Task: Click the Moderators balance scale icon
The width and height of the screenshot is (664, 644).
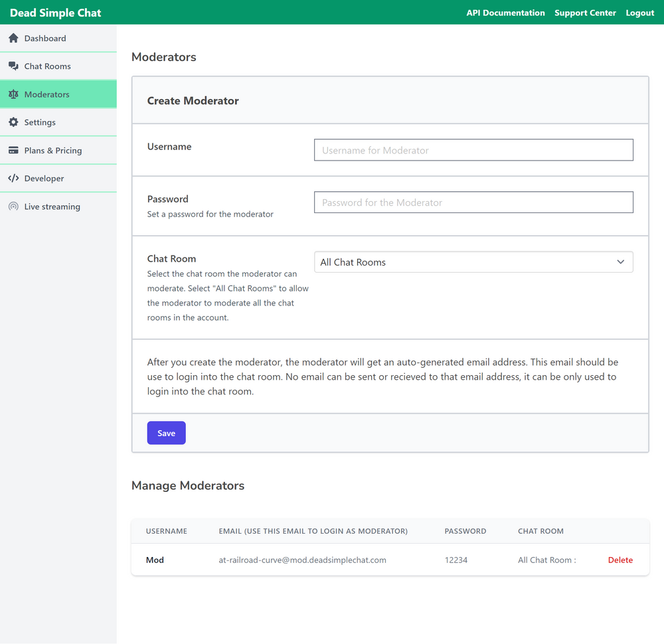Action: pos(13,94)
